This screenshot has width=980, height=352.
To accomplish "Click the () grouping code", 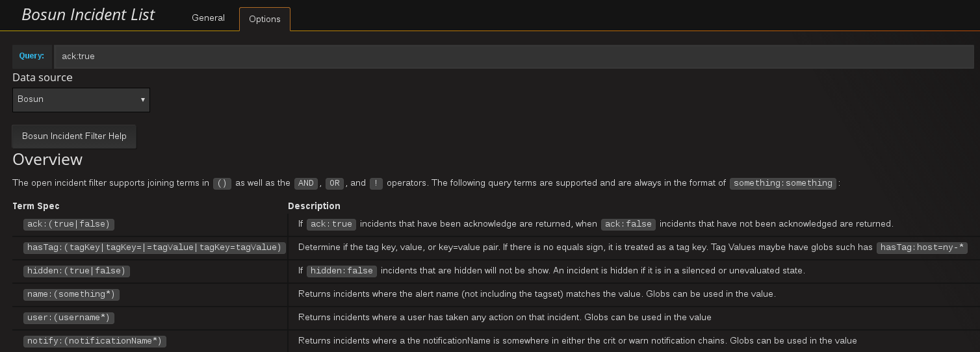I will [x=222, y=183].
